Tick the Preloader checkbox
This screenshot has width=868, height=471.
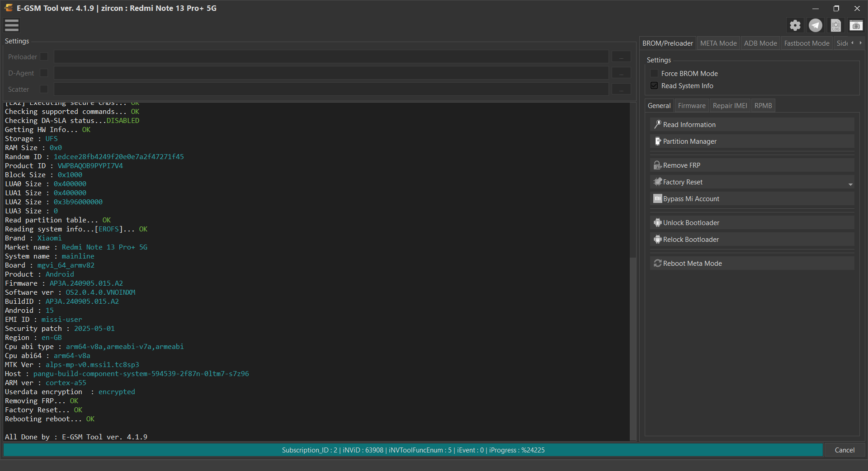click(x=44, y=57)
